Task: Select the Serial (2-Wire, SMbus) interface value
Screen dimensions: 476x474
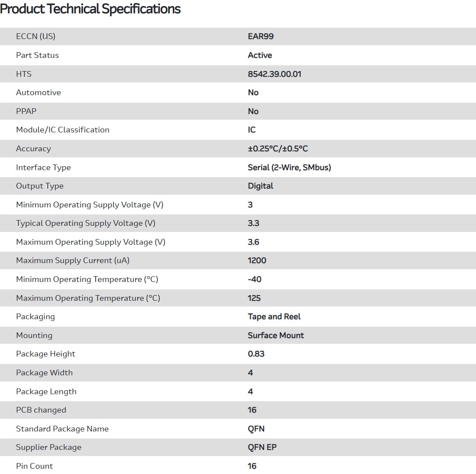Action: pos(289,168)
